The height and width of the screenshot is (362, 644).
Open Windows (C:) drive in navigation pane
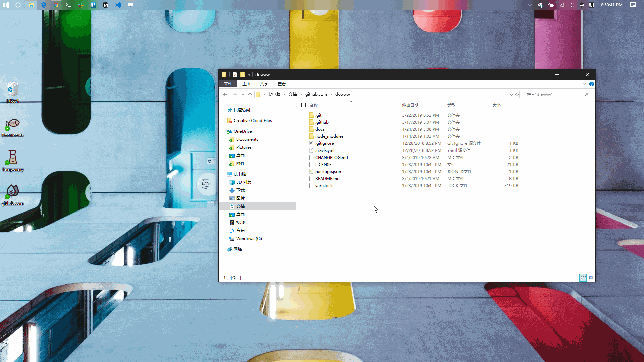pyautogui.click(x=246, y=239)
